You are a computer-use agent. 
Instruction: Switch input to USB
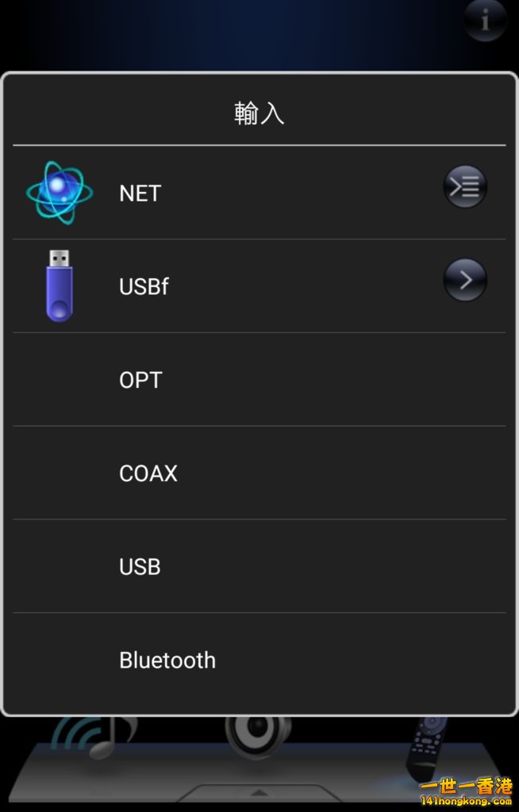[x=140, y=567]
